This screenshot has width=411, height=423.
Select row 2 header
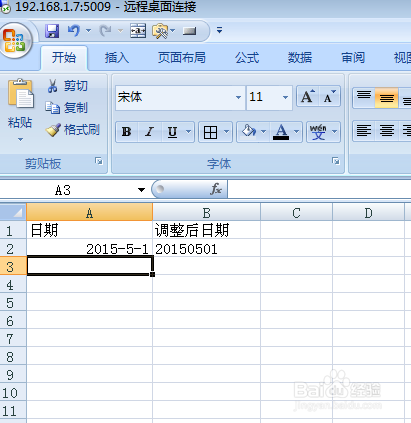click(13, 248)
